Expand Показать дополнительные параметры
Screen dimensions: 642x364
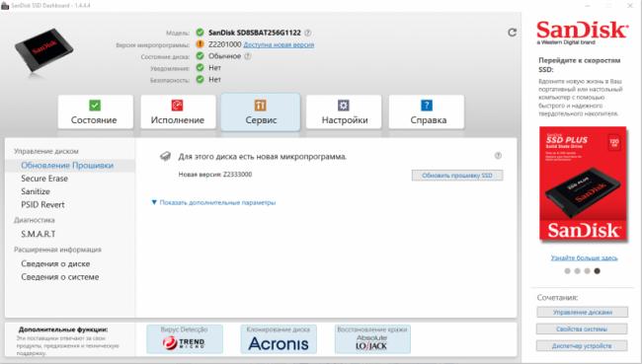coord(213,202)
